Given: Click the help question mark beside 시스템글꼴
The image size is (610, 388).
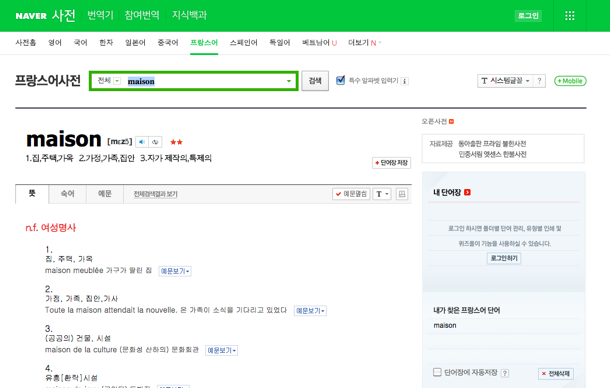Looking at the screenshot, I should click(539, 81).
